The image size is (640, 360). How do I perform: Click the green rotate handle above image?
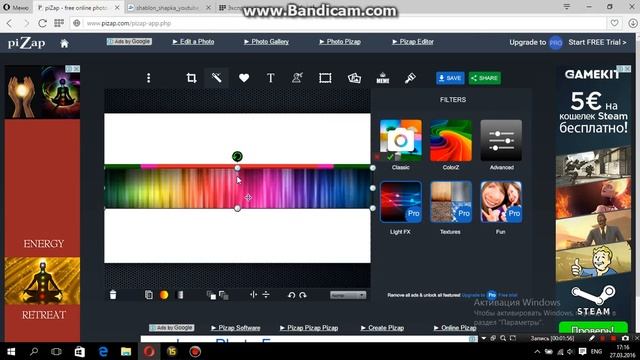tap(237, 156)
